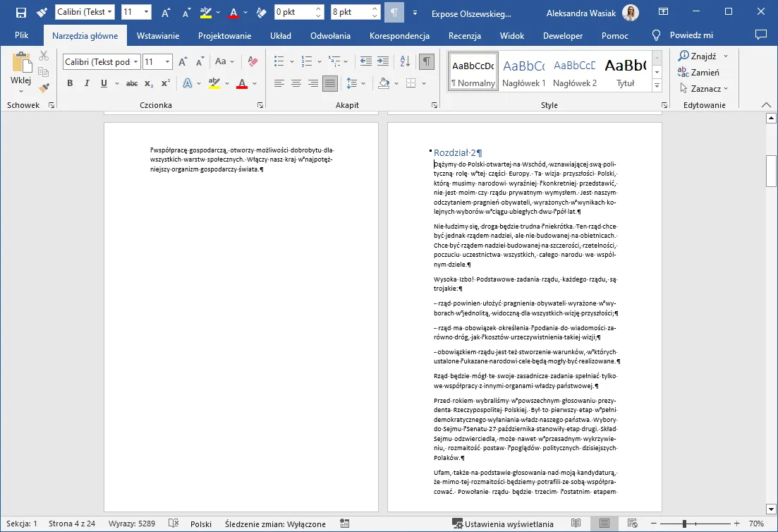The image size is (778, 532).
Task: Click the zoom slider handle
Action: [684, 524]
